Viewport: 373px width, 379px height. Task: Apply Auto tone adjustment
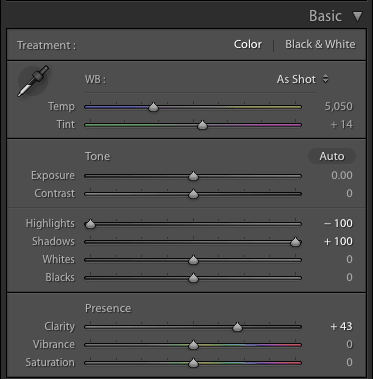(332, 156)
